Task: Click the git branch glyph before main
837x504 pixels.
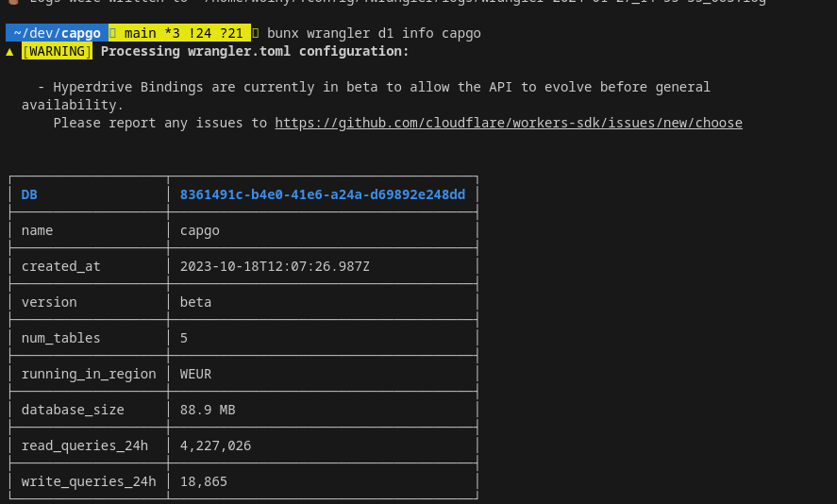Action: (x=113, y=33)
